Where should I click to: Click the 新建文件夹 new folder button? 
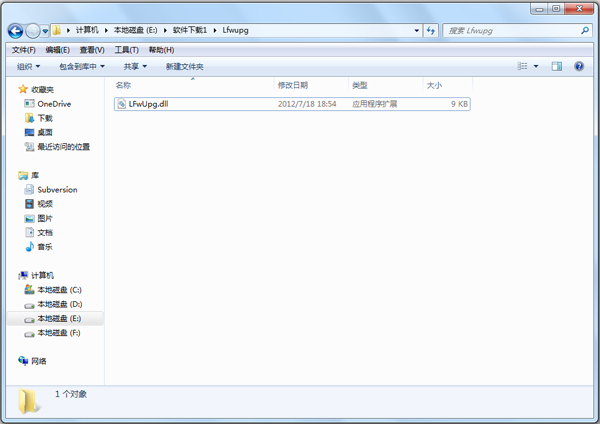click(x=184, y=66)
